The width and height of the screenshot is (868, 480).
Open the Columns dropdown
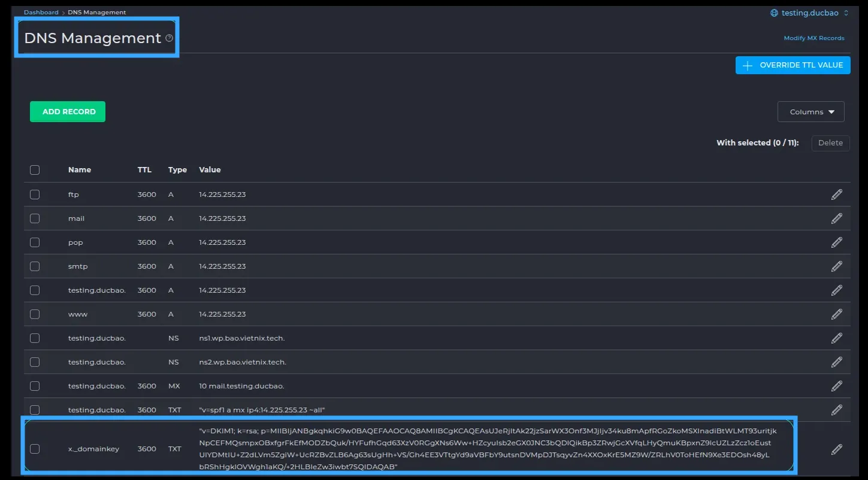(x=810, y=112)
